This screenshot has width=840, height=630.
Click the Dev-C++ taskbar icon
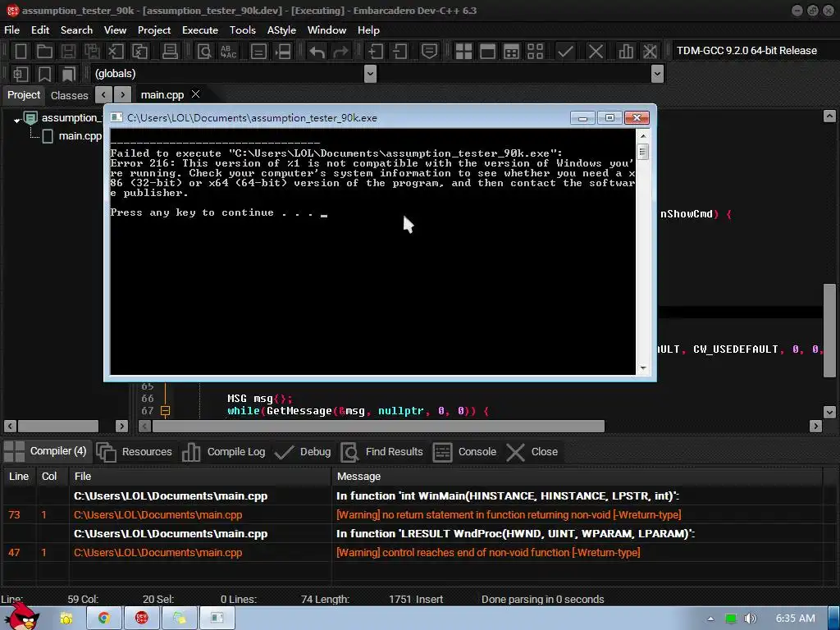point(141,618)
